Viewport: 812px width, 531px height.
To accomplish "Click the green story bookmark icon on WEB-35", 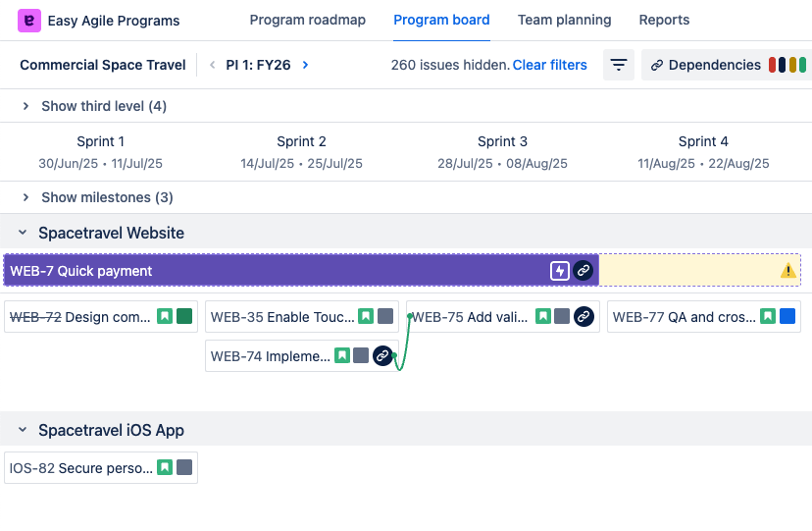I will [366, 317].
